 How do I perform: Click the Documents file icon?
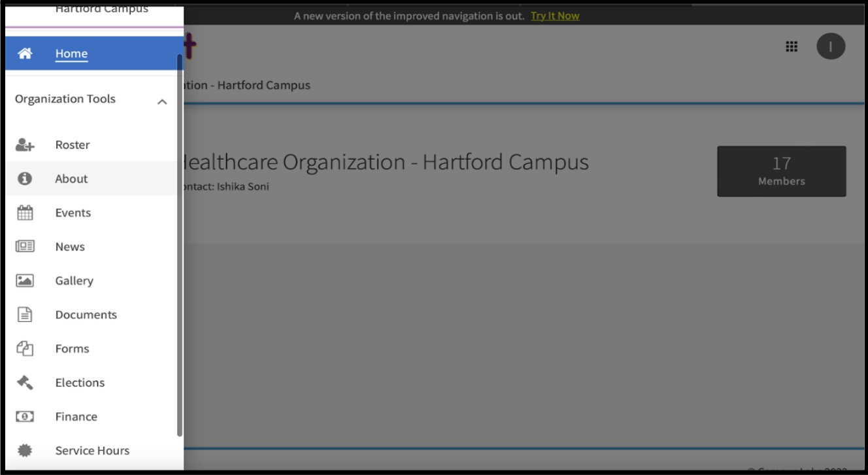tap(25, 315)
